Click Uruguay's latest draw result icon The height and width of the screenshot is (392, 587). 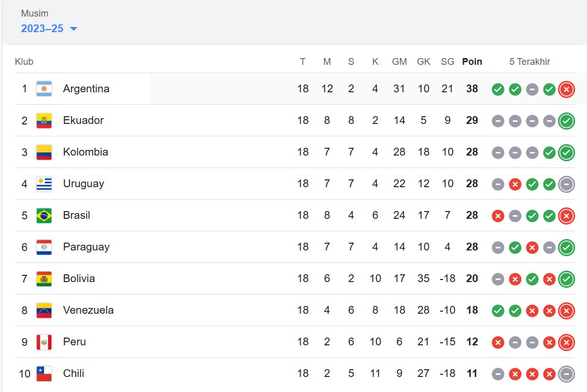566,184
